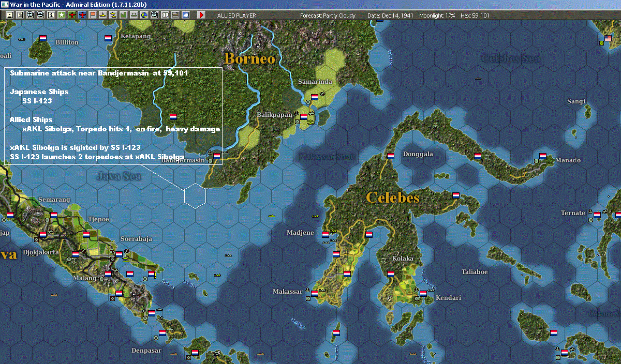Click the orange flag toolbar icon
The height and width of the screenshot is (364, 621).
[93, 15]
